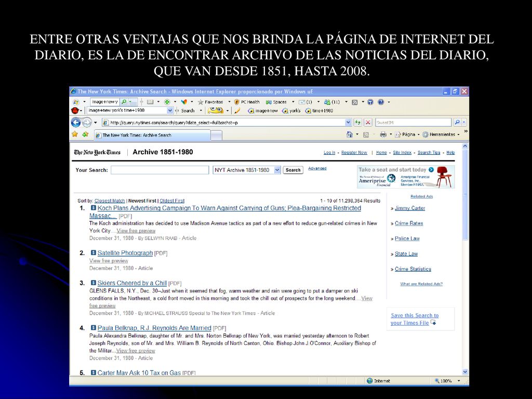Screen dimensions: 532x399
Task: Open the Advanced search link
Action: point(317,168)
